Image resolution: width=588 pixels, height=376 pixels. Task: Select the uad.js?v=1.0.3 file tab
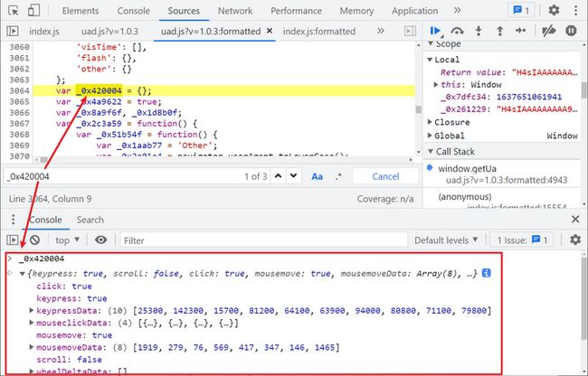point(109,31)
